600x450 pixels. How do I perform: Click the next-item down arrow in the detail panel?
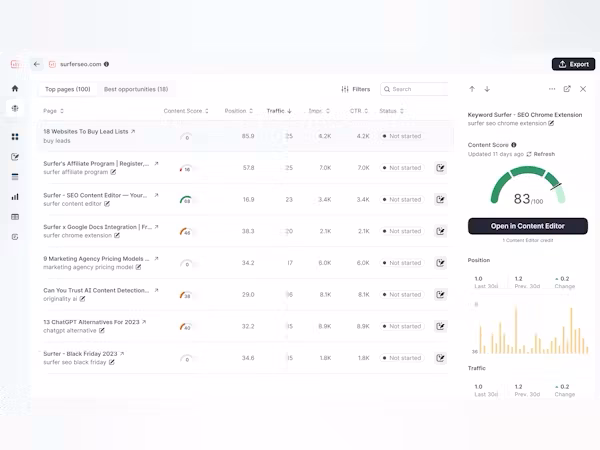coord(487,89)
